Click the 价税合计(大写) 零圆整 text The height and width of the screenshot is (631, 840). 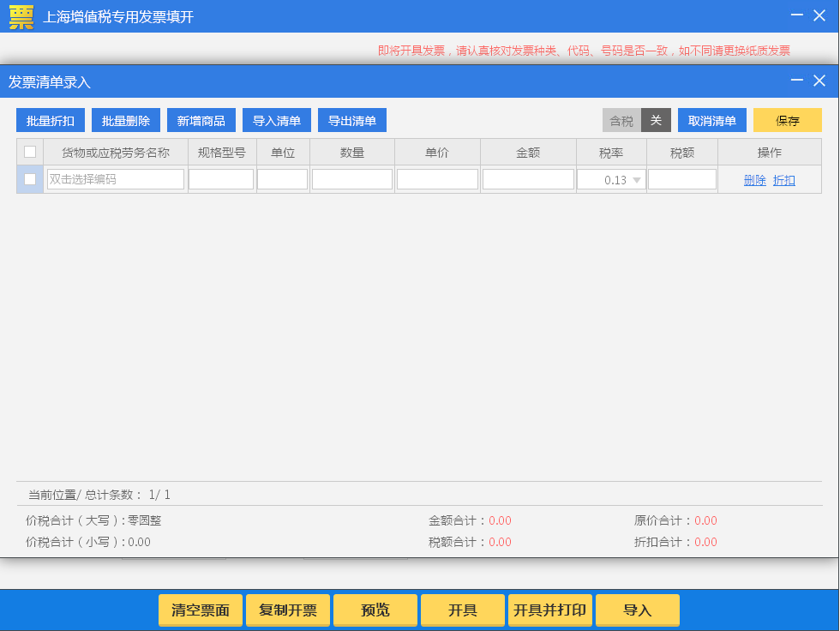(x=93, y=520)
